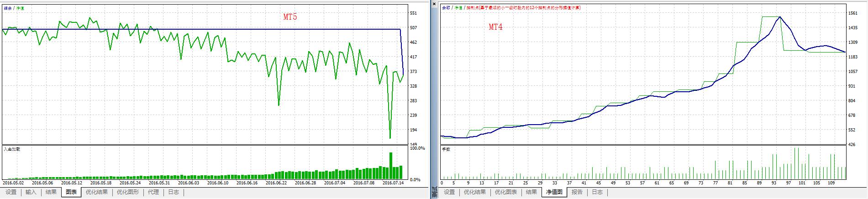
Task: Click the 1183 value on the MT4 axis
Action: coord(852,57)
